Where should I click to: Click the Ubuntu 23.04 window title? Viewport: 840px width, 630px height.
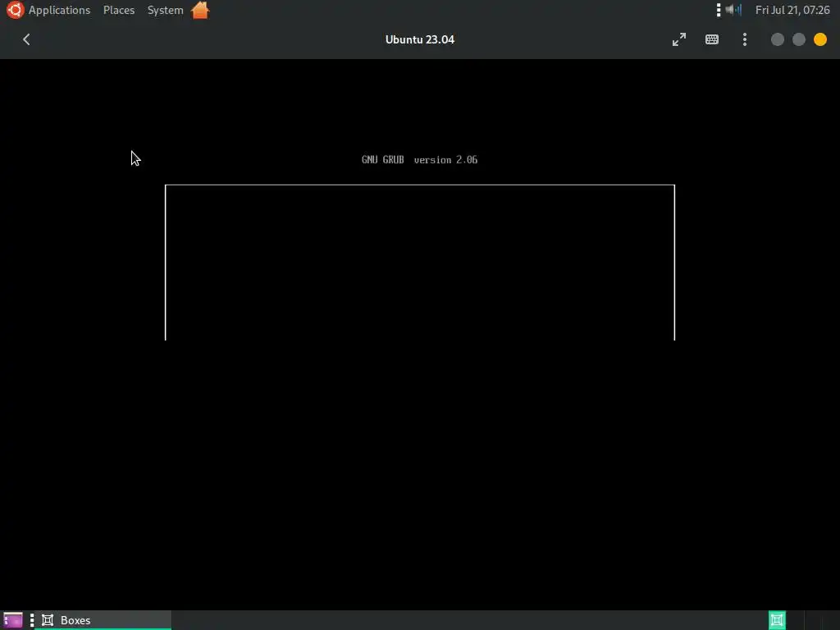coord(419,39)
